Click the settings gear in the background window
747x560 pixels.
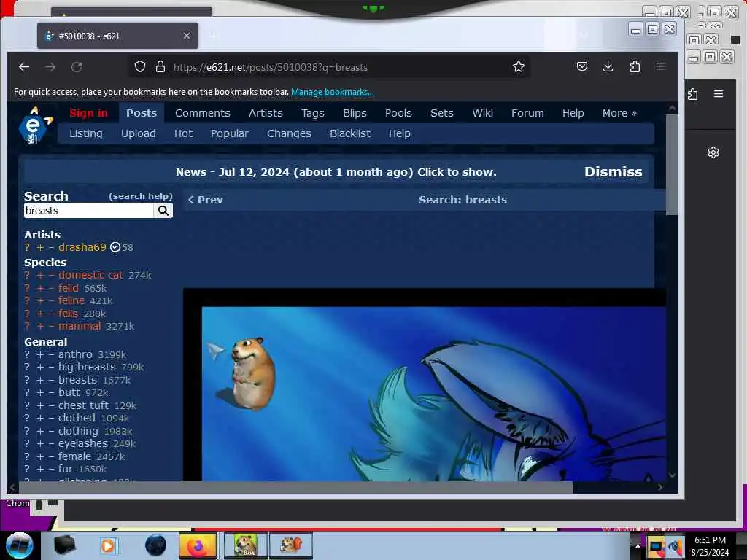click(x=713, y=152)
